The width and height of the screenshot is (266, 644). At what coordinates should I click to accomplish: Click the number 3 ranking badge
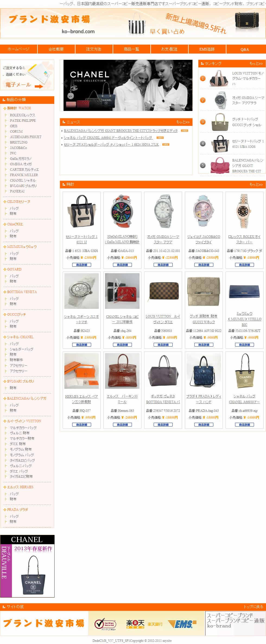click(203, 122)
